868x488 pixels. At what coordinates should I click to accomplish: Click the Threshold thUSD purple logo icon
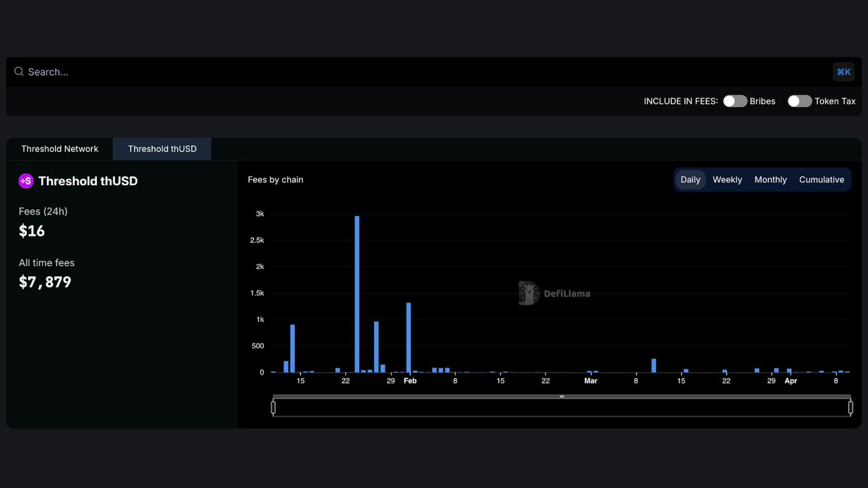(x=26, y=181)
